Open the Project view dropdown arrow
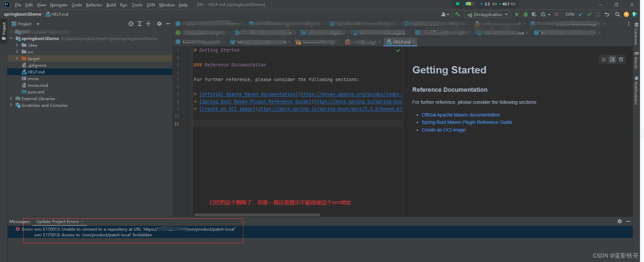 pos(38,24)
